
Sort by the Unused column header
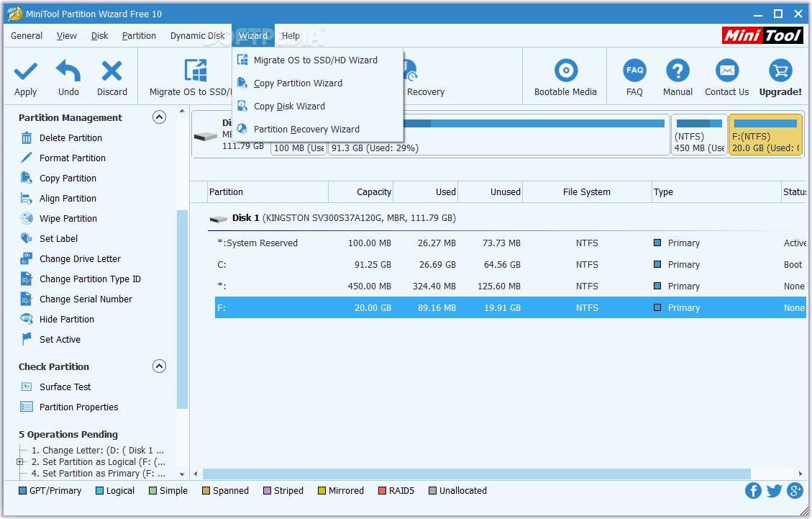[490, 192]
